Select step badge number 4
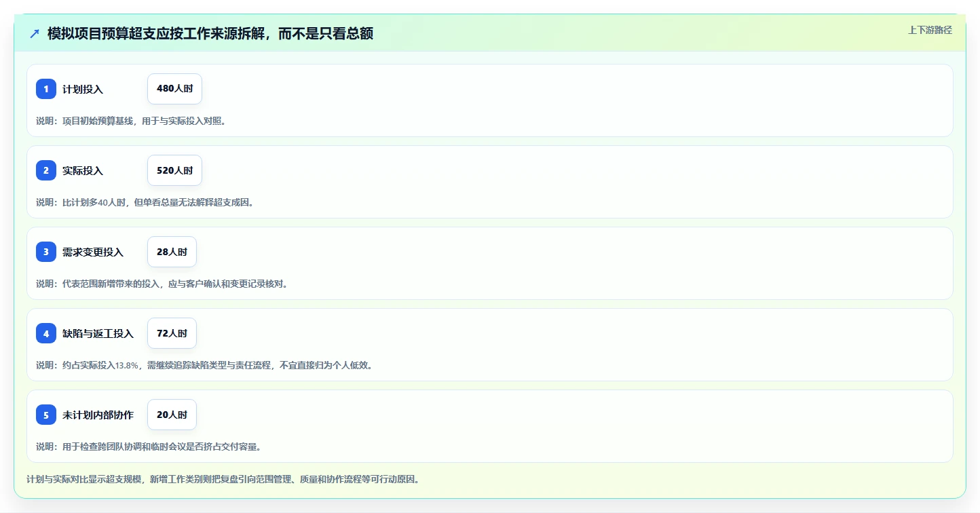Screen dimensions: 980x513 (x=46, y=333)
